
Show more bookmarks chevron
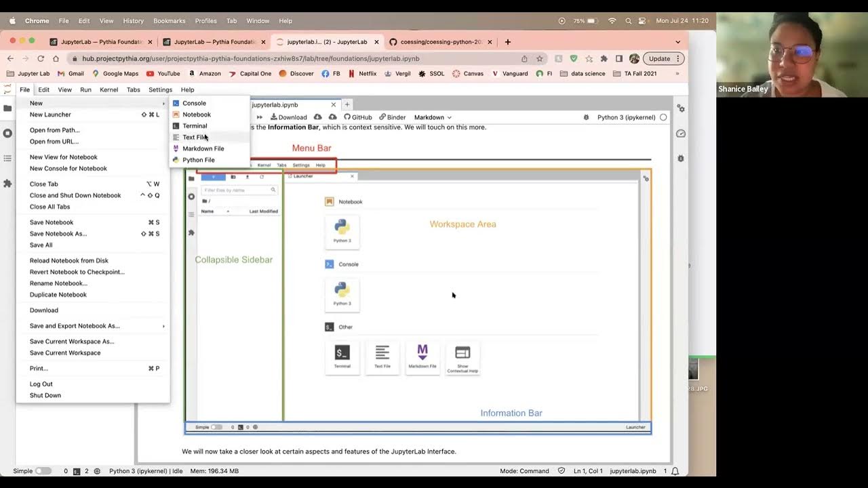tap(677, 73)
